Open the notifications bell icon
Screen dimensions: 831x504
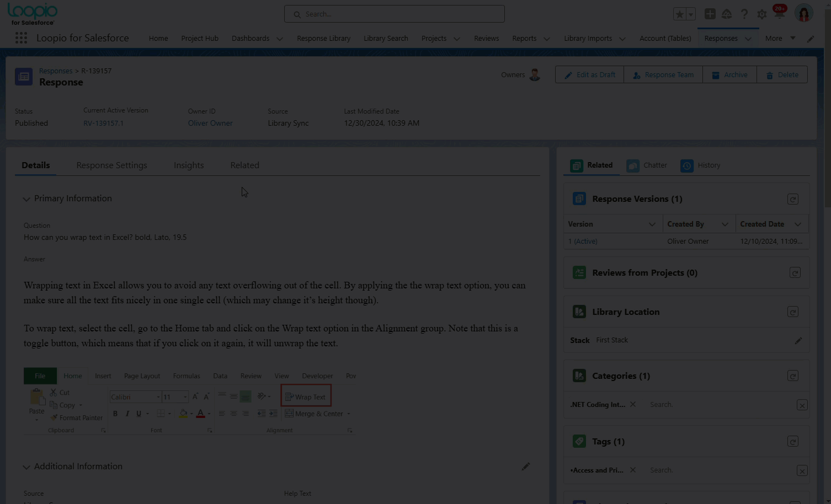point(780,14)
